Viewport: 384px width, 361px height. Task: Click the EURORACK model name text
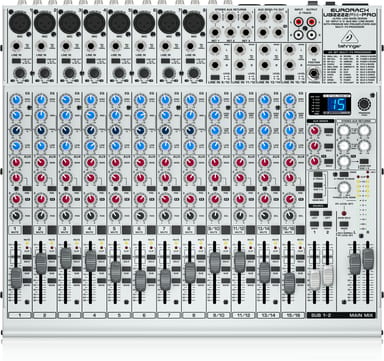pos(350,10)
